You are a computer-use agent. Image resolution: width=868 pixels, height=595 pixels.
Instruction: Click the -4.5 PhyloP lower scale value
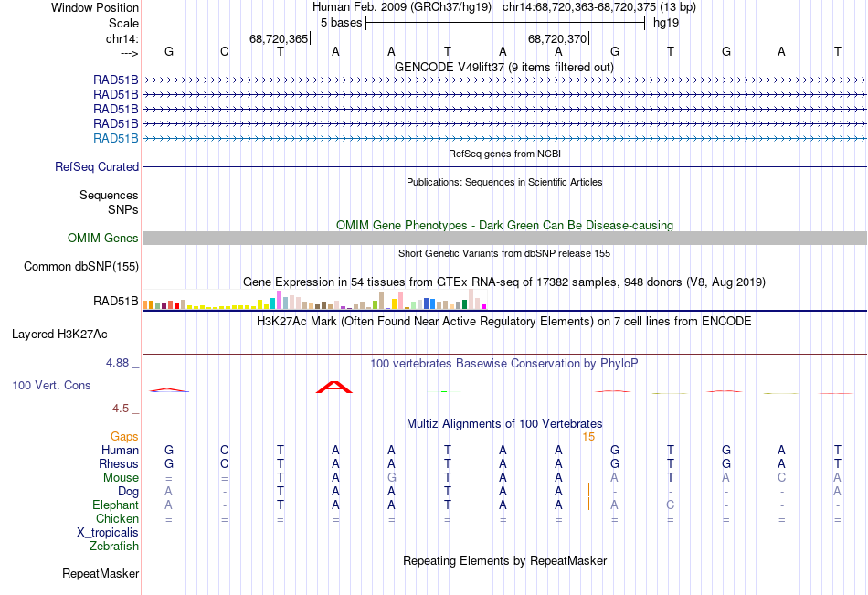pos(119,409)
